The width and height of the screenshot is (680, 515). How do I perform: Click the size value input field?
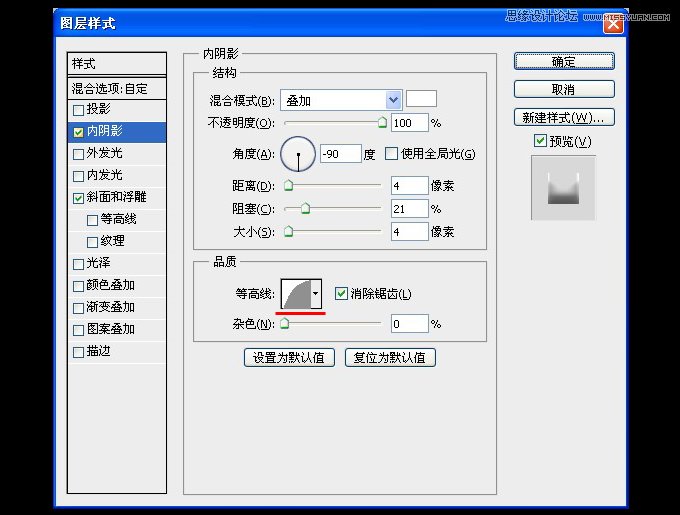tap(410, 232)
